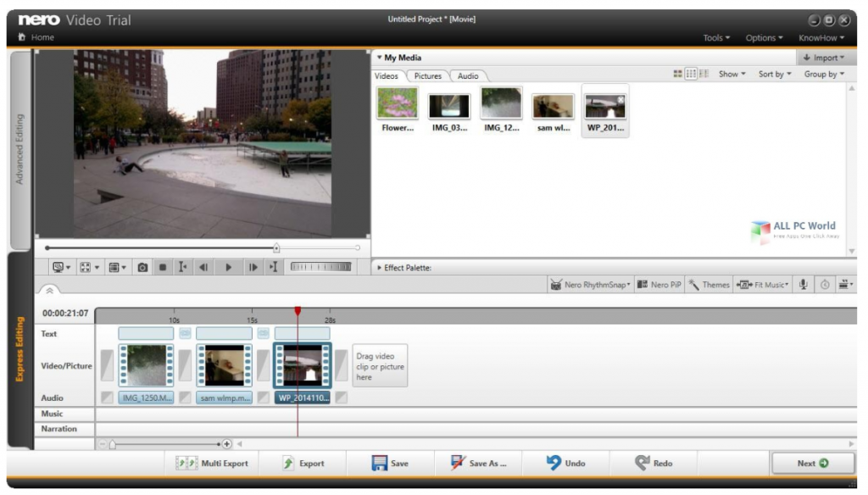Open Themes with the magic wand
Screen dimensions: 868x495
[709, 285]
